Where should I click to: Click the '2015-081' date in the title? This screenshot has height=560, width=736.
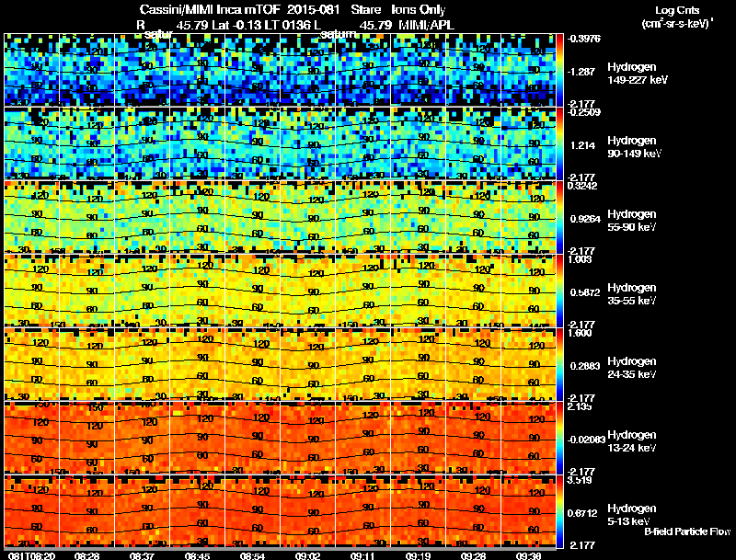[313, 10]
